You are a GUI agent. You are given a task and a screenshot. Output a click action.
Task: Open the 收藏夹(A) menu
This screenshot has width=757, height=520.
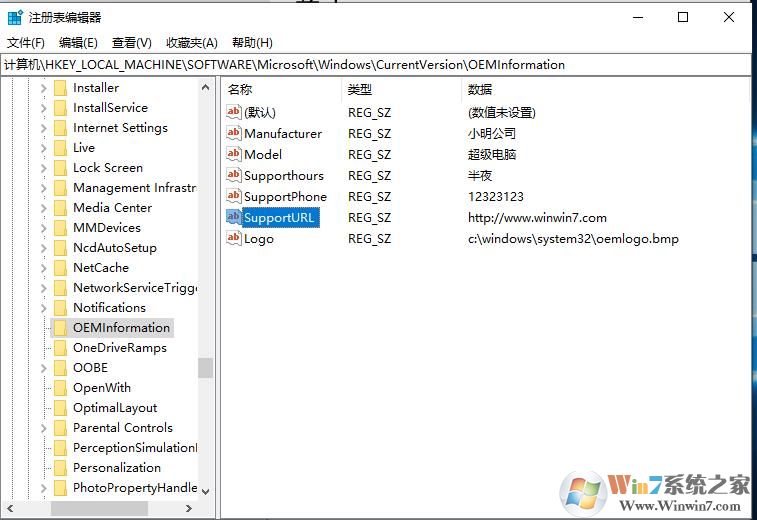pyautogui.click(x=192, y=43)
